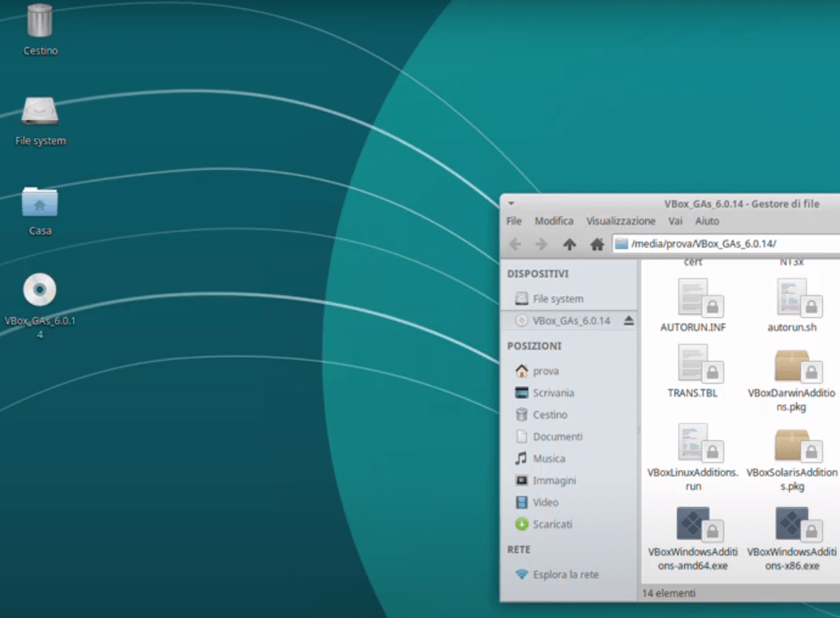Open the window menu arrow in titlebar
Screen dimensions: 840x618
pos(511,204)
